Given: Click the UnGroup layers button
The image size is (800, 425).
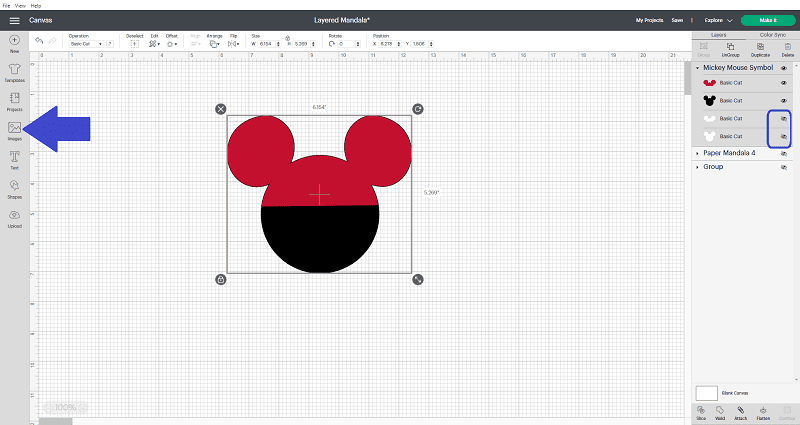Looking at the screenshot, I should tap(731, 49).
